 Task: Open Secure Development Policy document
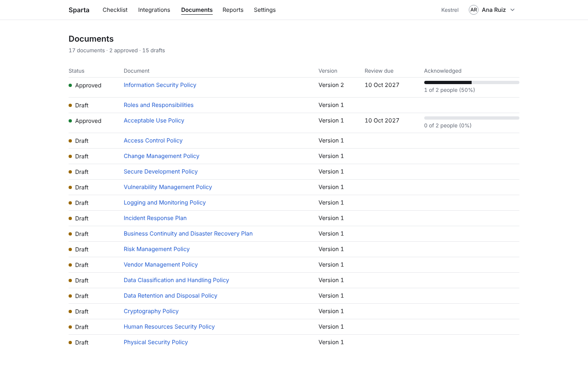160,171
